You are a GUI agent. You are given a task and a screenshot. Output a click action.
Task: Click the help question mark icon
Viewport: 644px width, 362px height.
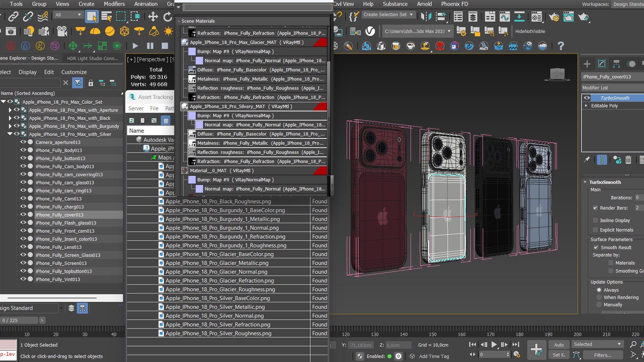(x=560, y=46)
